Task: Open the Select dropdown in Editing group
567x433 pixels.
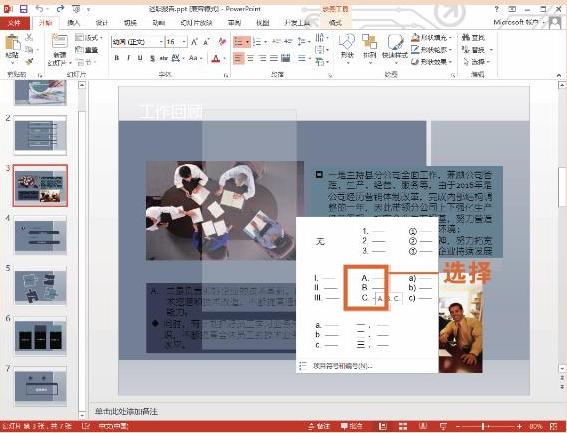Action: [477, 62]
